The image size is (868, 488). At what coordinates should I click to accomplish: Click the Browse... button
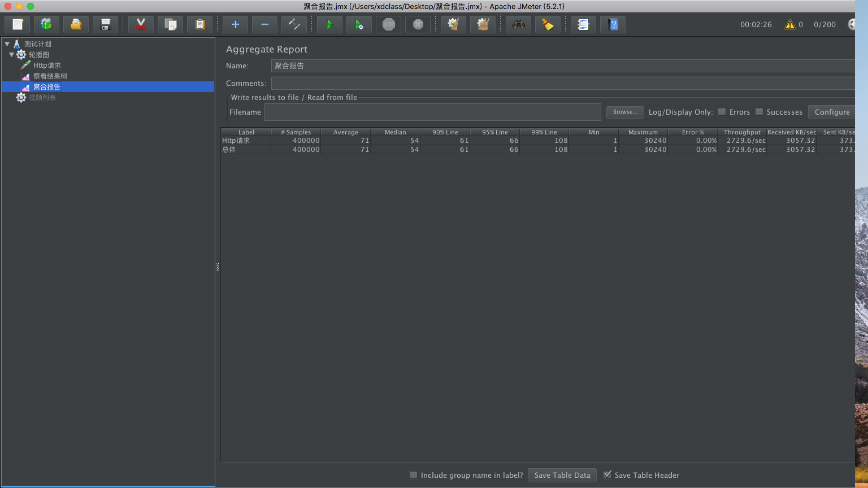pos(625,112)
